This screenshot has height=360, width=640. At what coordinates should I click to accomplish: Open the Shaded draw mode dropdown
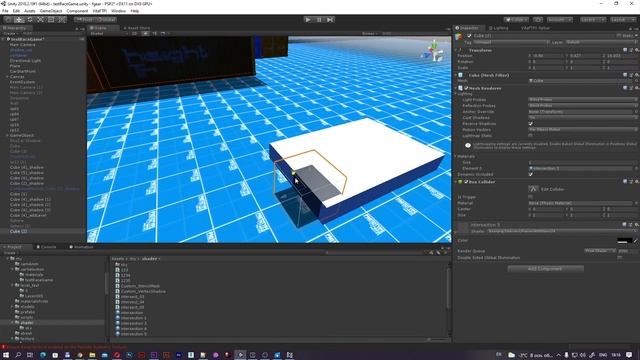(108, 33)
